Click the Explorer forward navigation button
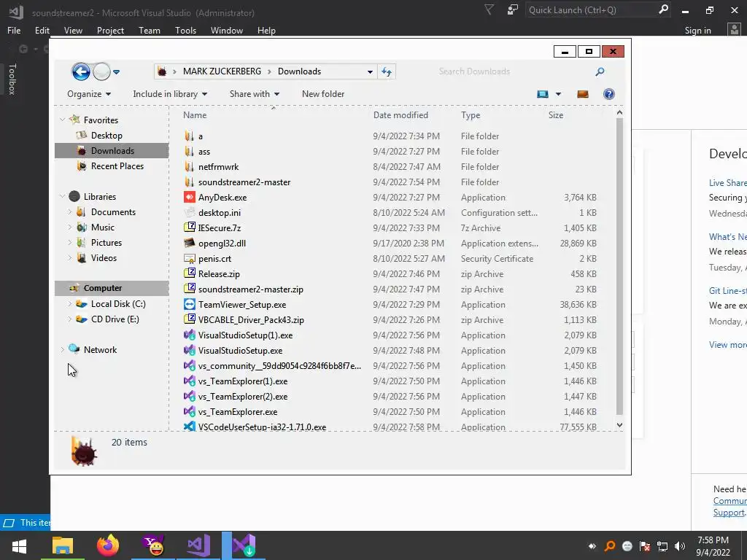The width and height of the screenshot is (747, 560). coord(101,72)
